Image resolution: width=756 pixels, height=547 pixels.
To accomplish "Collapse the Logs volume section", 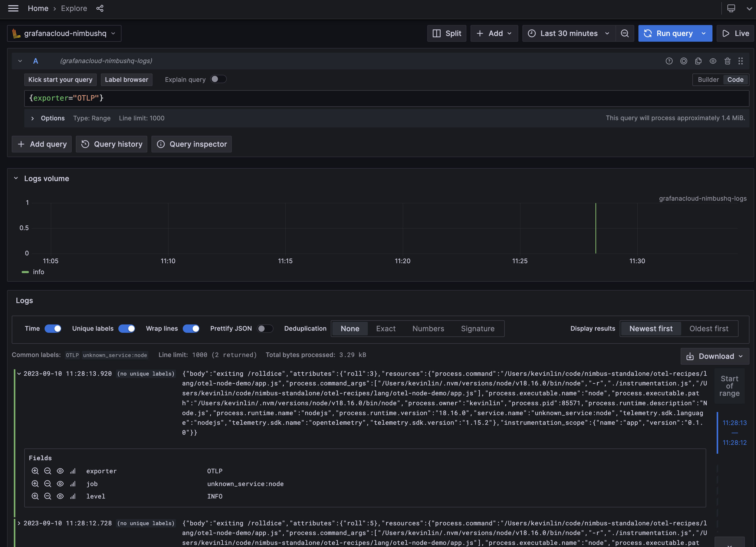I will pyautogui.click(x=15, y=178).
